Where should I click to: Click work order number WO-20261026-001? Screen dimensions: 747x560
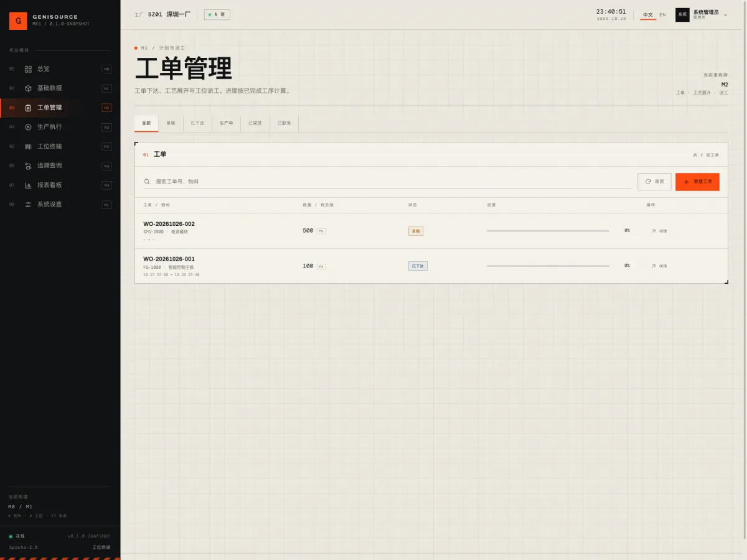tap(169, 259)
